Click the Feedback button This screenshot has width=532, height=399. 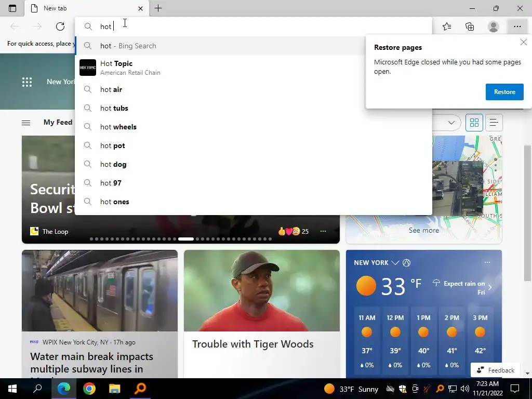point(495,370)
